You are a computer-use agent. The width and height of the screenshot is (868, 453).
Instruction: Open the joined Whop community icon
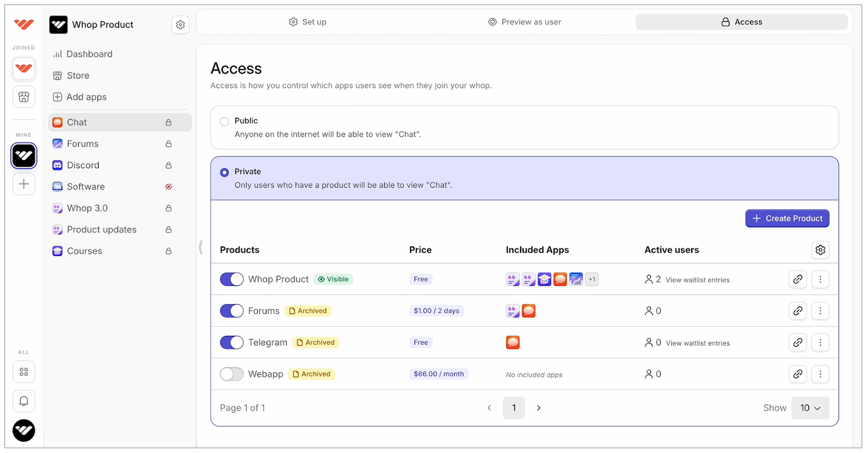pos(24,68)
